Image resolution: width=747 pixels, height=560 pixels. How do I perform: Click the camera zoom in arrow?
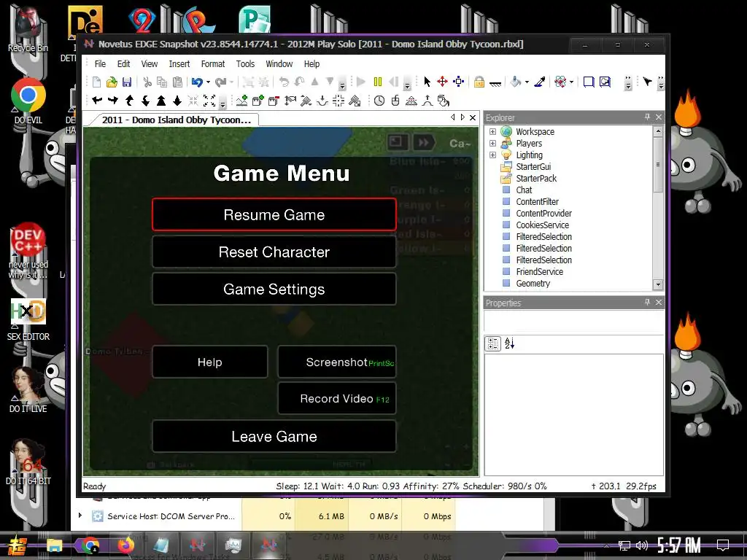click(161, 101)
